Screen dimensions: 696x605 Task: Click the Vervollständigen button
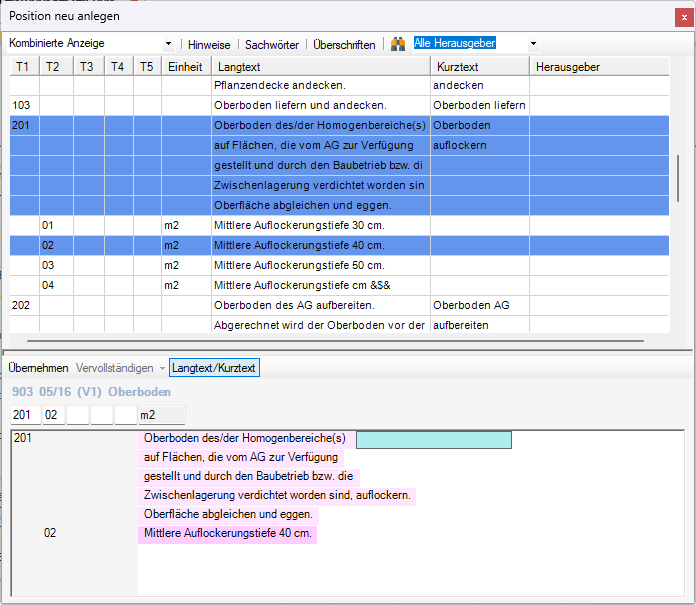coord(115,368)
